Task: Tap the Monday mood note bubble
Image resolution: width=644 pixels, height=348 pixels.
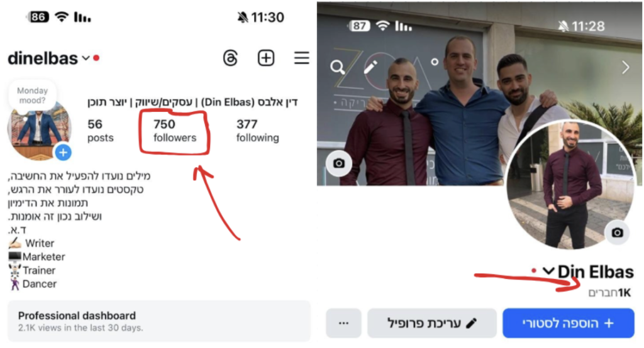Action: 33,95
